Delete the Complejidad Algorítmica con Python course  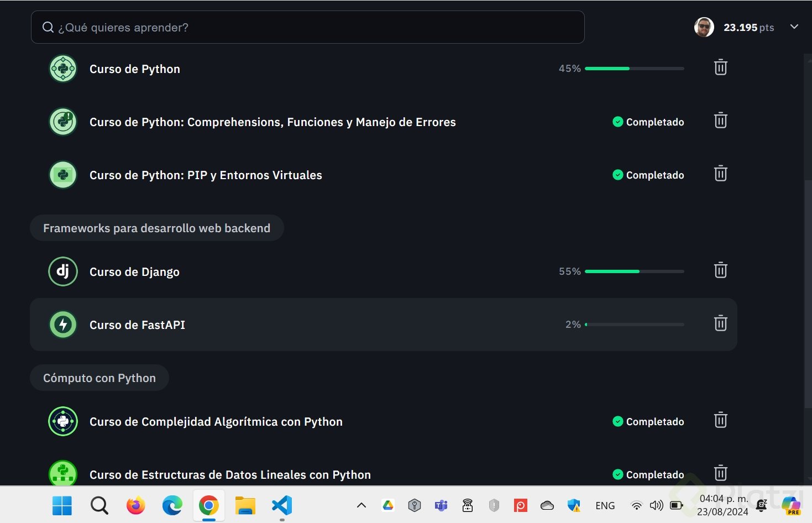click(x=720, y=420)
